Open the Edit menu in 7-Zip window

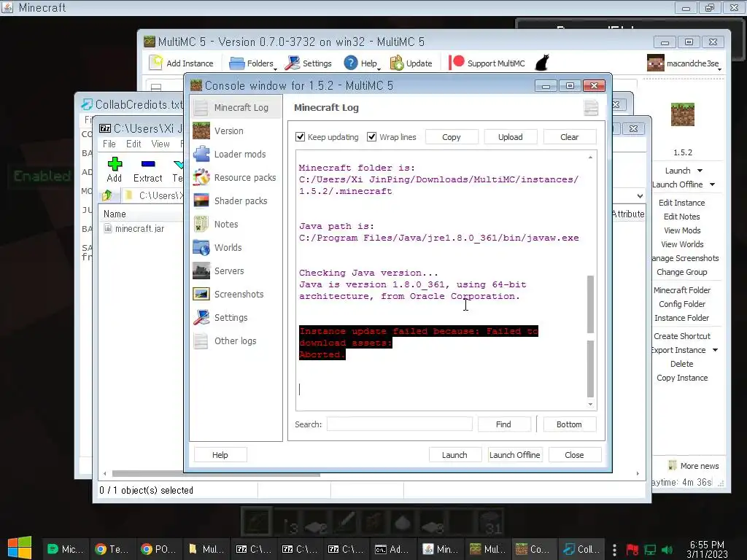pyautogui.click(x=133, y=144)
